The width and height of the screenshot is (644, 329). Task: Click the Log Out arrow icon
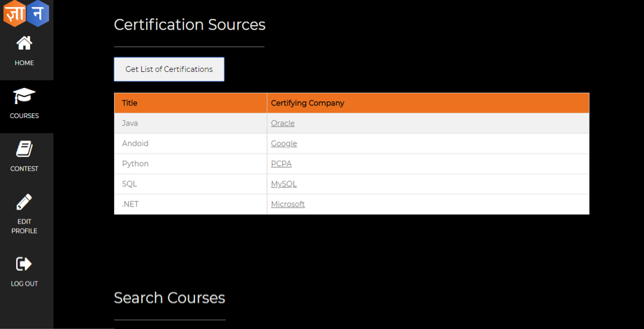tap(24, 264)
